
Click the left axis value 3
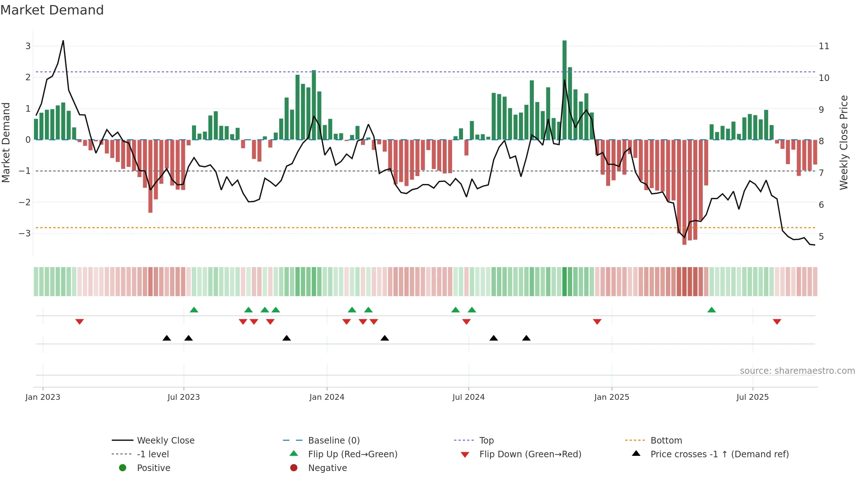click(28, 46)
